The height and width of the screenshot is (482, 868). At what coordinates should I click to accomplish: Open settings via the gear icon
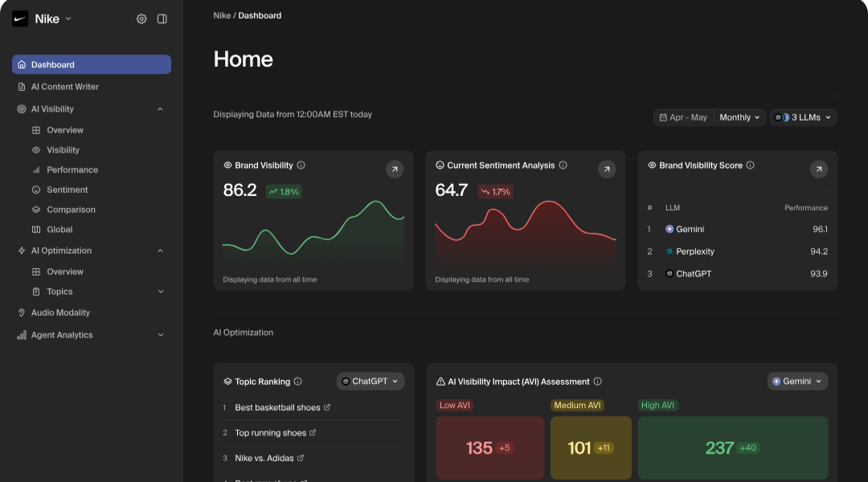pyautogui.click(x=141, y=18)
